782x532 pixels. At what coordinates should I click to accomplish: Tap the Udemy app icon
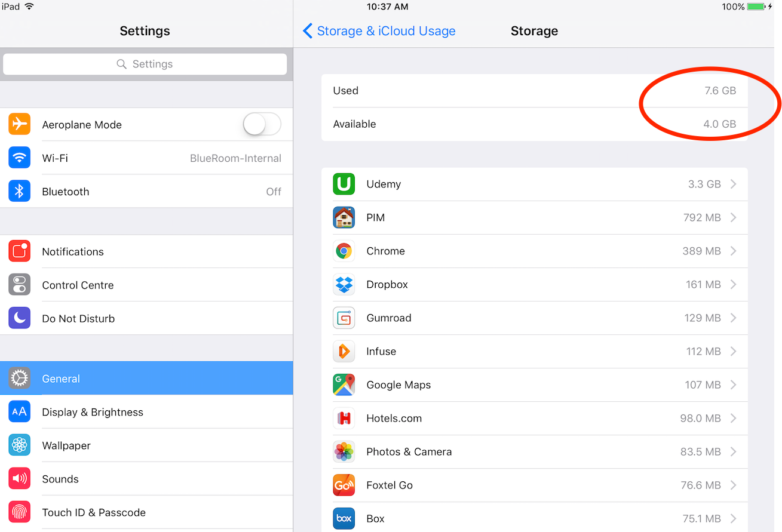coord(344,184)
